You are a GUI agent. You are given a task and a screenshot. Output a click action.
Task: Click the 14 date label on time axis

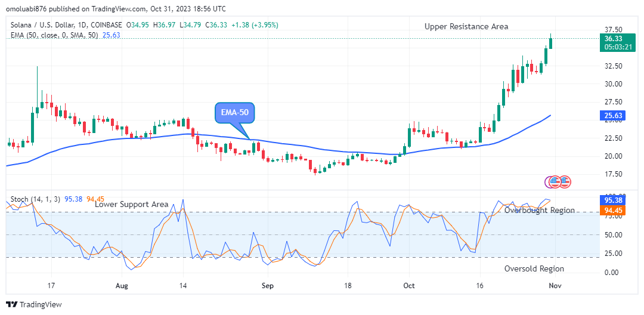(x=183, y=285)
